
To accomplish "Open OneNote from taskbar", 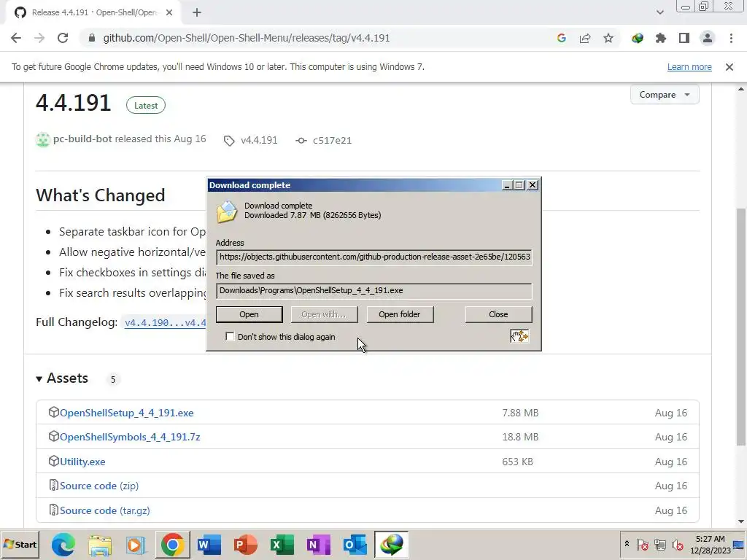I will click(318, 545).
